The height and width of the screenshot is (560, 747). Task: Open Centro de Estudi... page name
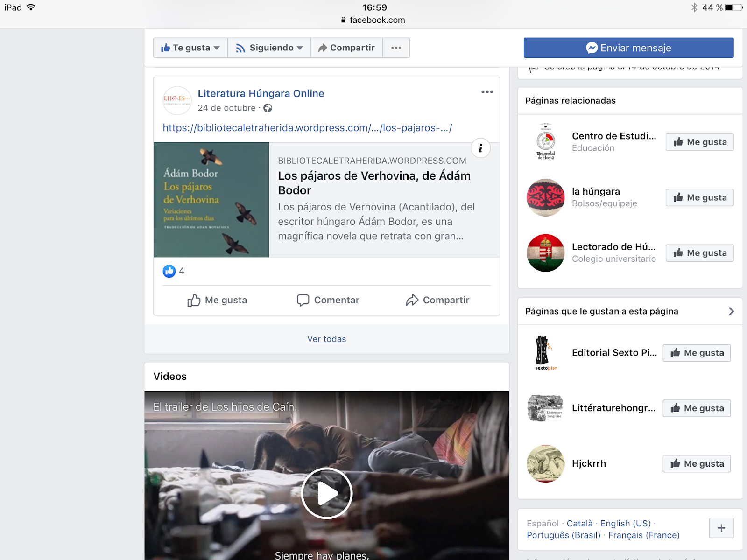[x=614, y=136]
